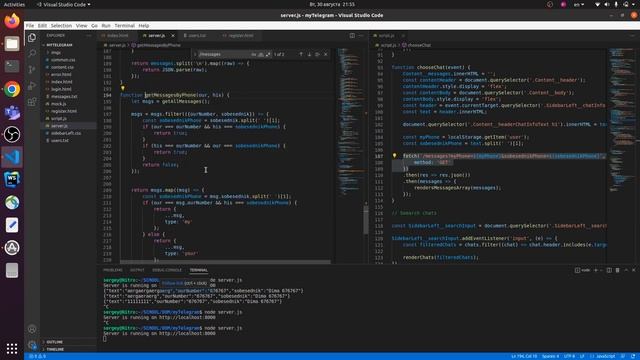Switch to the OUTPUT panel tab

pyautogui.click(x=137, y=270)
